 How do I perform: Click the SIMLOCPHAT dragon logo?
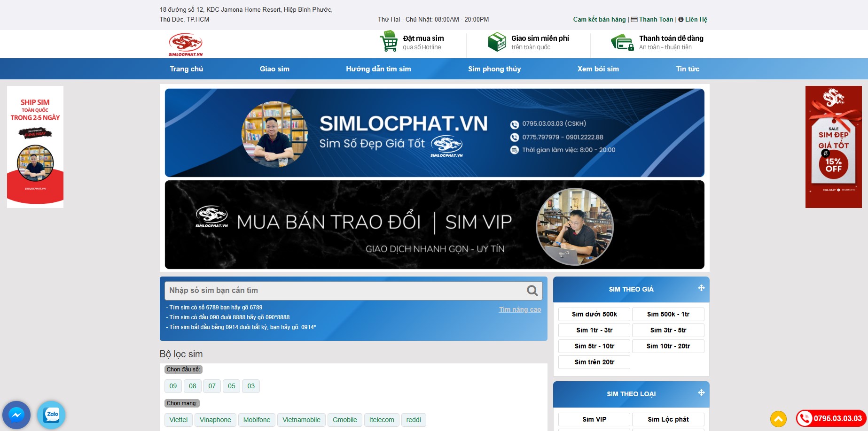[185, 44]
